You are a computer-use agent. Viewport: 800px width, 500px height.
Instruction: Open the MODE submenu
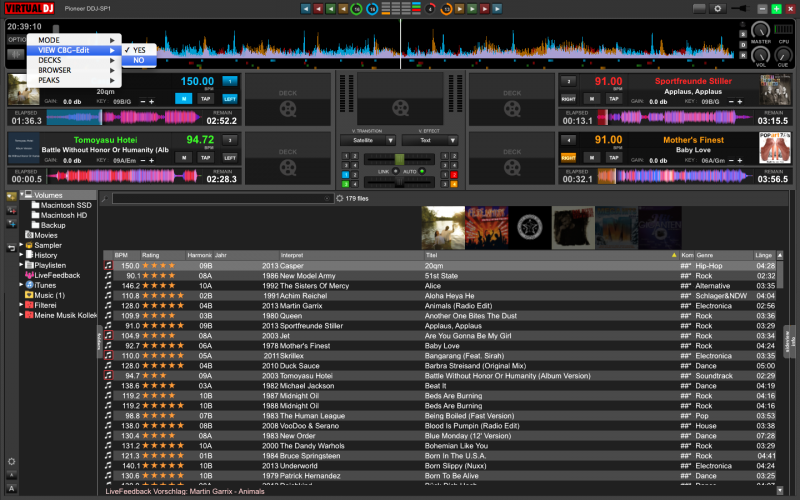click(74, 40)
